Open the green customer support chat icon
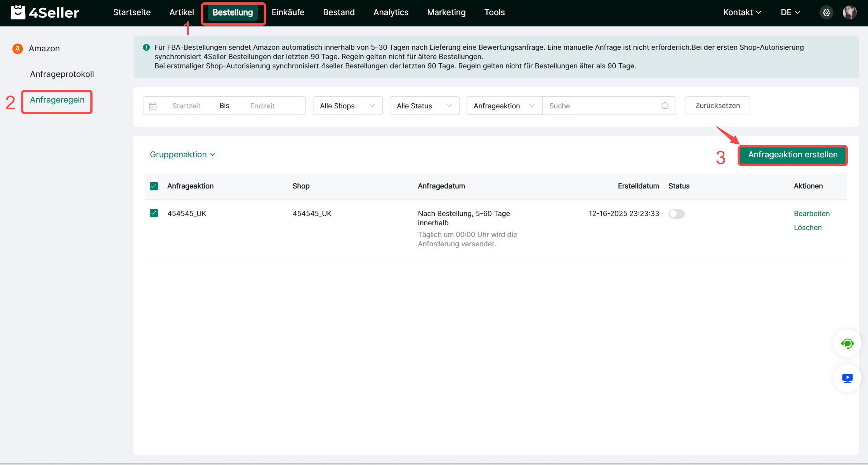The height and width of the screenshot is (465, 868). point(847,343)
